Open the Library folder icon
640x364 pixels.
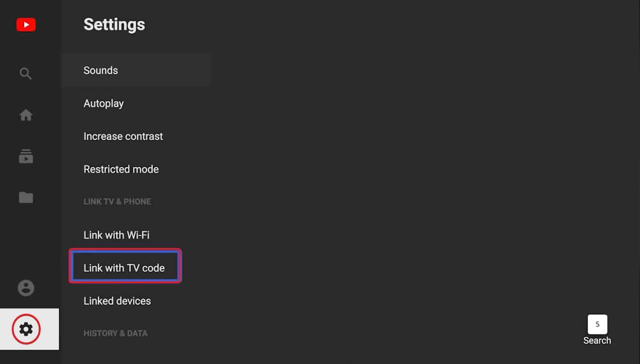(26, 197)
